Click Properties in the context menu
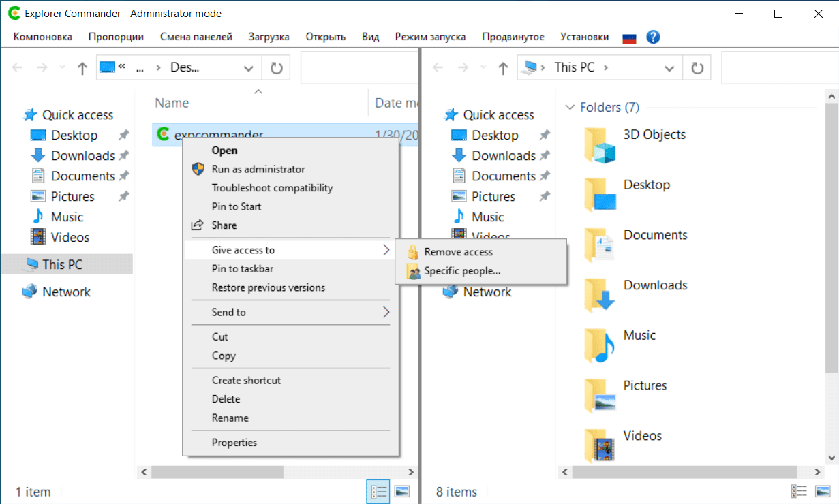This screenshot has height=504, width=839. coord(234,443)
